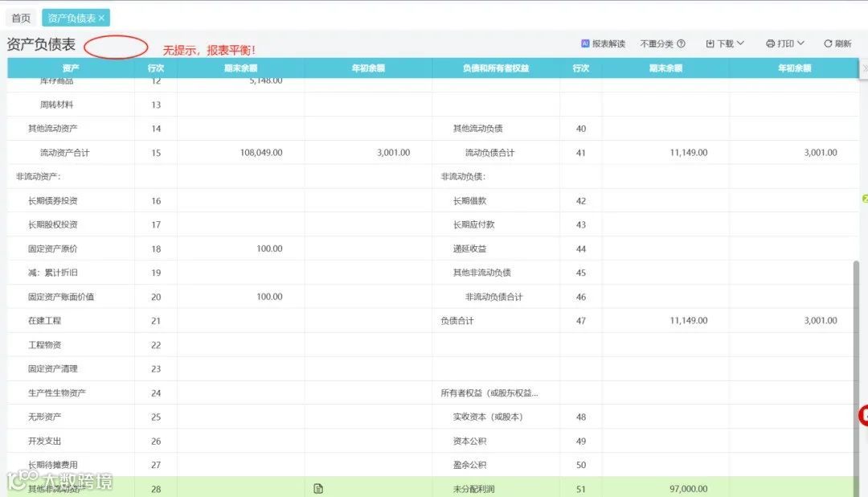Select the 其他流动资产 row label
The height and width of the screenshot is (497, 868).
pos(52,128)
